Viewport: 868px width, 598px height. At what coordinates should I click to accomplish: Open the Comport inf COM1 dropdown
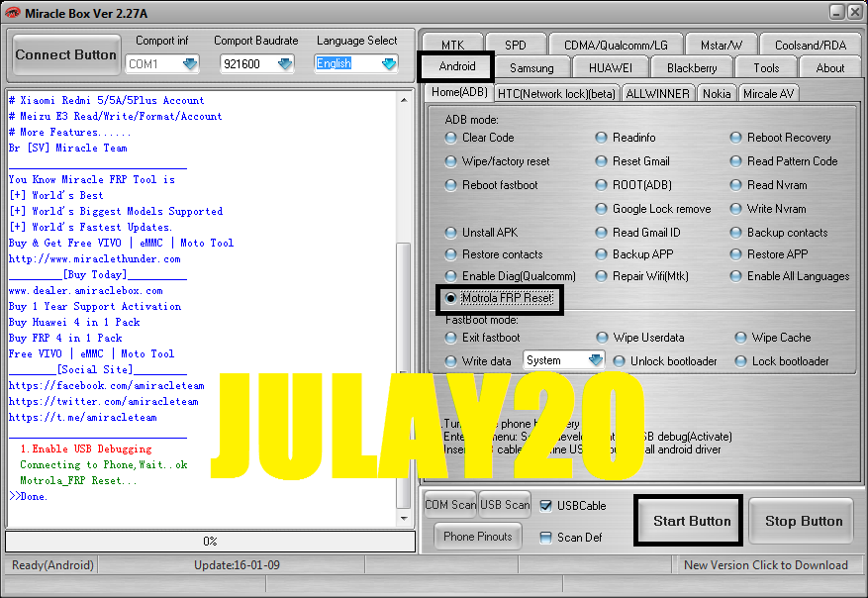point(161,64)
